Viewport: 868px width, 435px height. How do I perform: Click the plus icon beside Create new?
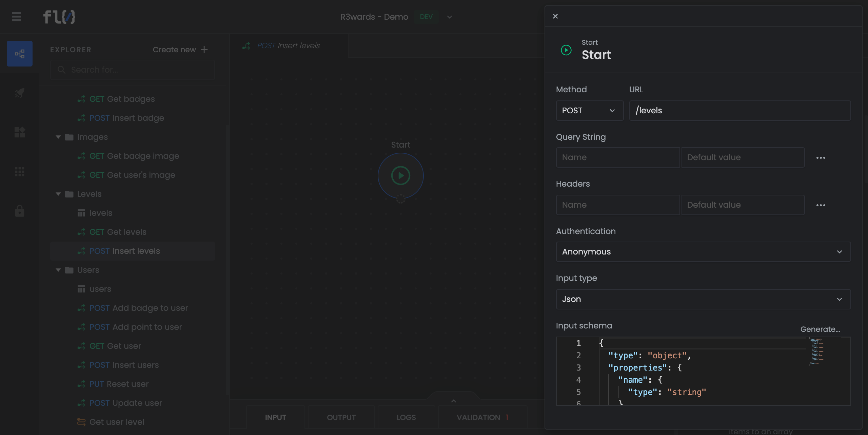pyautogui.click(x=204, y=50)
